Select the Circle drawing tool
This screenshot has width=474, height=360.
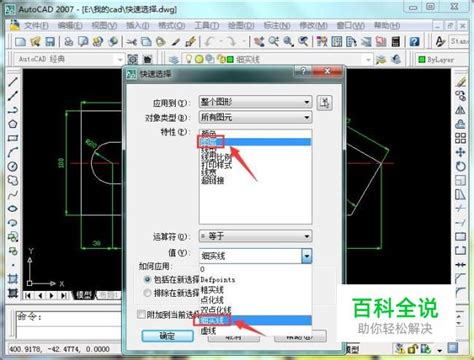13,166
